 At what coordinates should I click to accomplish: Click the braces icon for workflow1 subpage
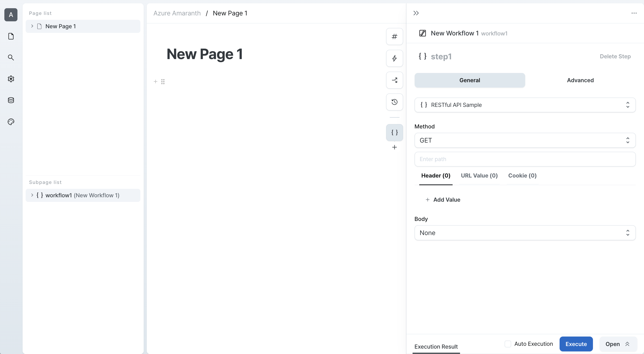[x=40, y=195]
